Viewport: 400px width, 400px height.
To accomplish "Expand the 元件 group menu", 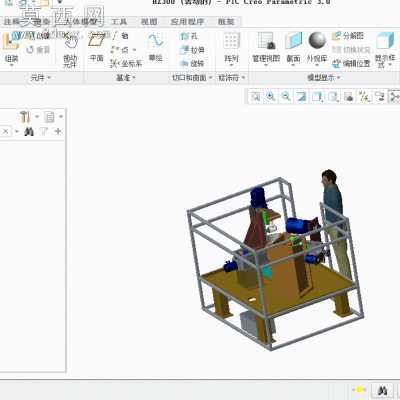I will click(40, 78).
